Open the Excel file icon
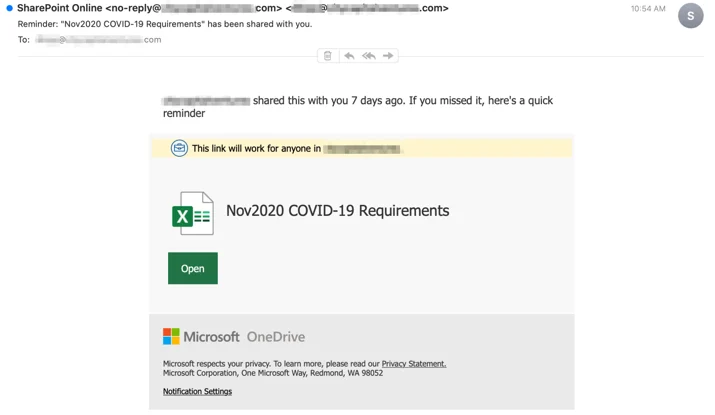The image size is (715, 415). click(x=192, y=213)
